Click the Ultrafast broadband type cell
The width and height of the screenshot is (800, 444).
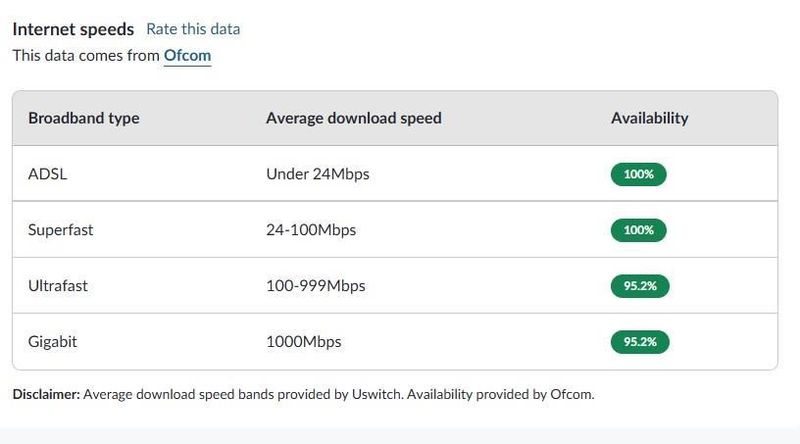[x=58, y=286]
